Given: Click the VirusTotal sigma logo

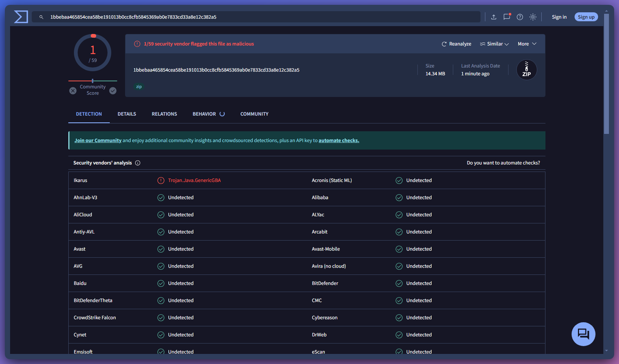Looking at the screenshot, I should 21,17.
